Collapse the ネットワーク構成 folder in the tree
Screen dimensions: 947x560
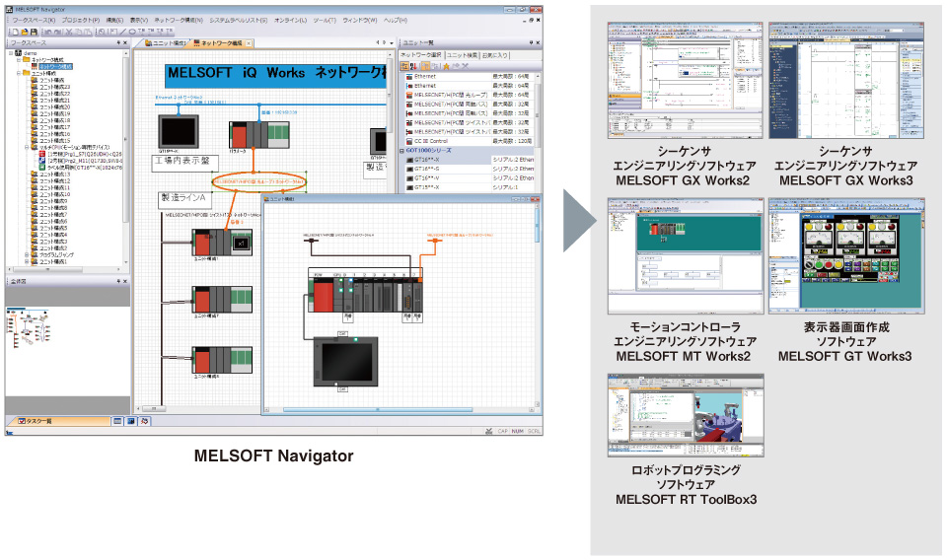19,60
